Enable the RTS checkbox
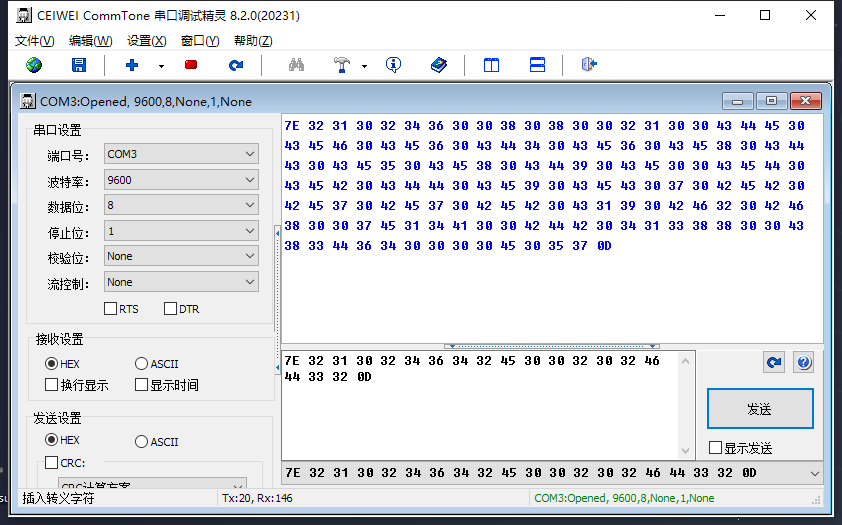 [110, 309]
